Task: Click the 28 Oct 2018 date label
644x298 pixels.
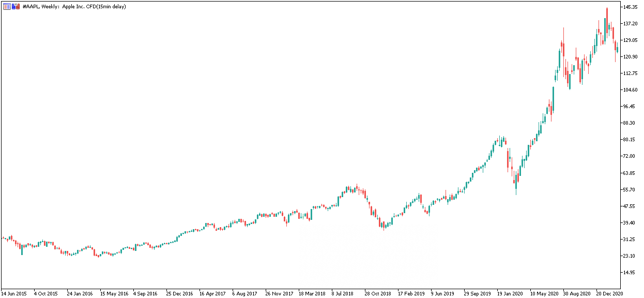Action: click(378, 293)
